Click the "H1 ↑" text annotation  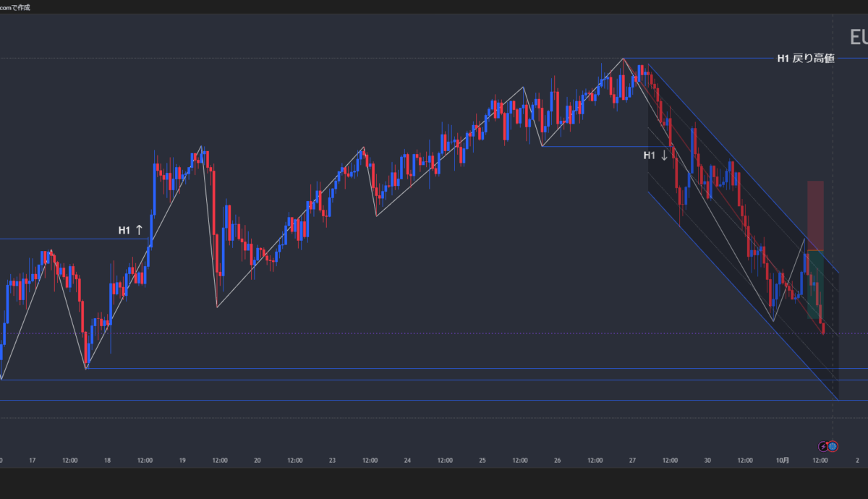click(x=131, y=231)
